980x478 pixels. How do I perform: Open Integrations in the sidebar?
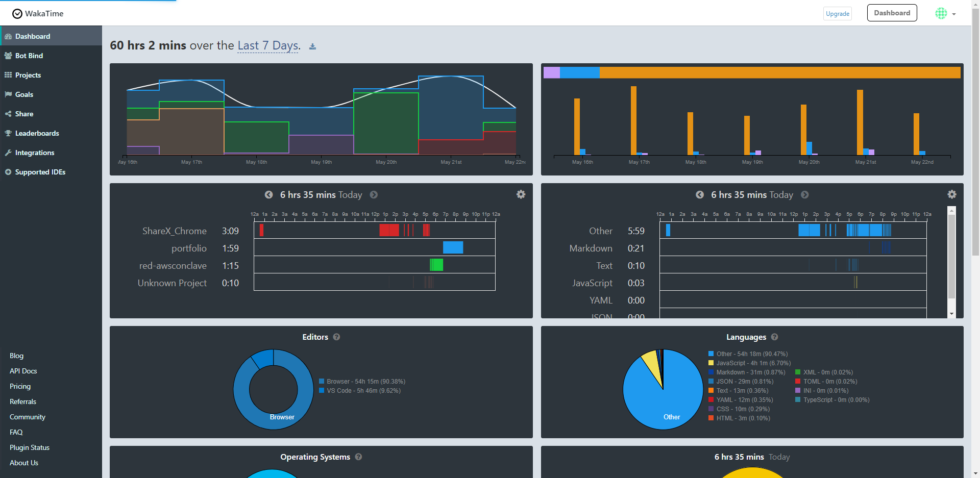[51, 153]
